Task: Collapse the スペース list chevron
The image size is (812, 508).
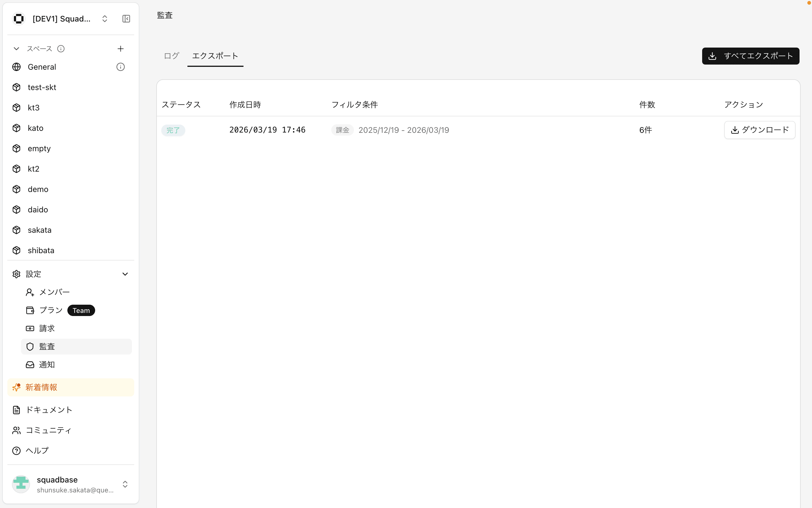Action: (16, 48)
